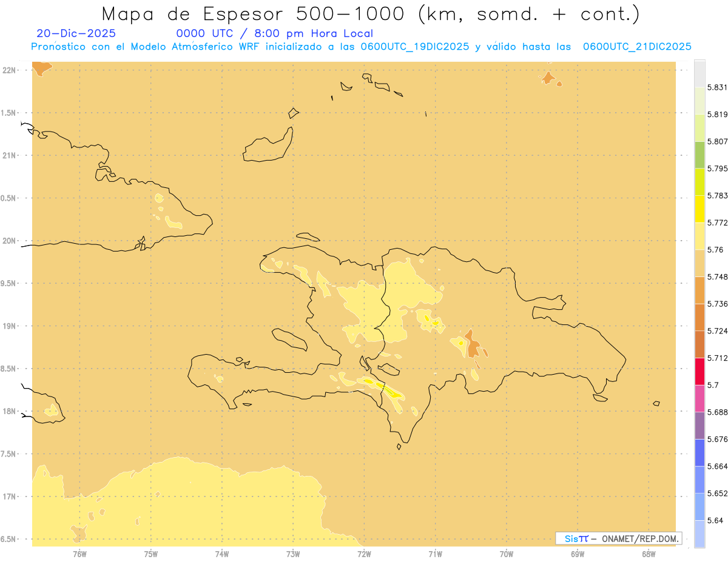The width and height of the screenshot is (728, 562).
Task: Click the color bar value 5.64
Action: point(715,520)
